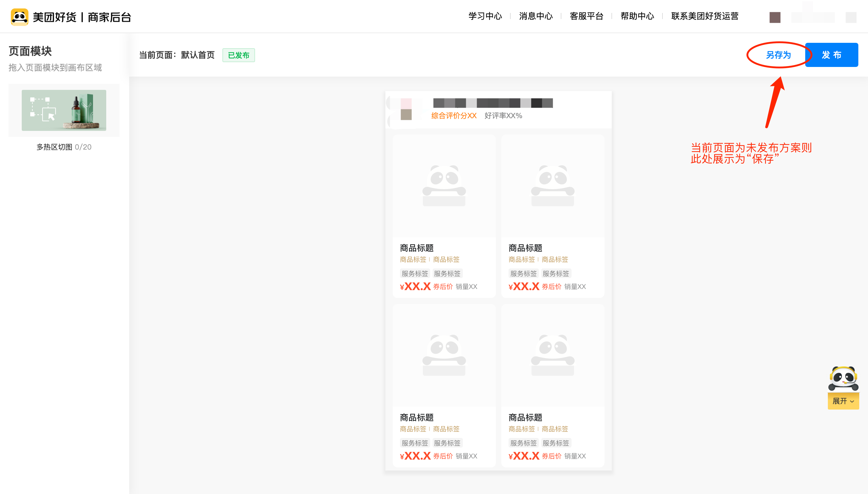
Task: Click the fourth product's panda placeholder image
Action: (552, 355)
